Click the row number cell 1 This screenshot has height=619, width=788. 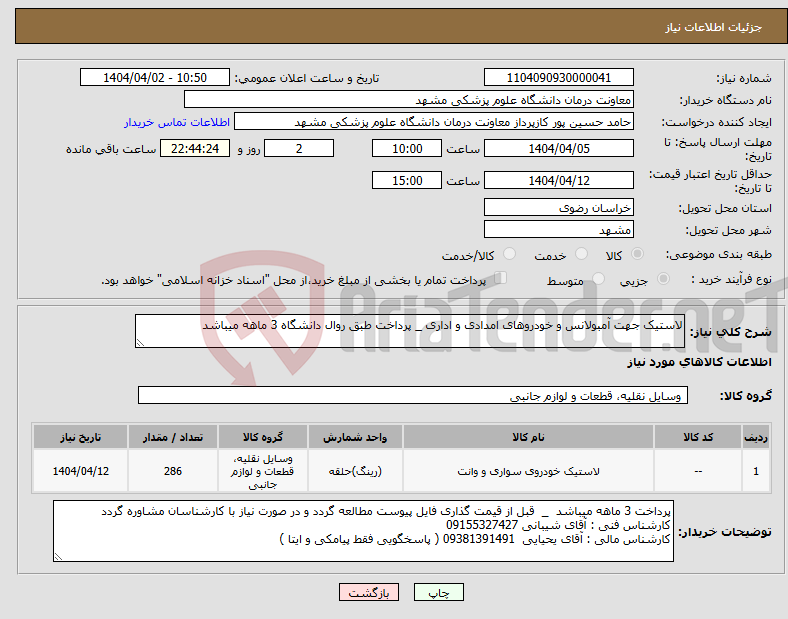click(x=756, y=471)
